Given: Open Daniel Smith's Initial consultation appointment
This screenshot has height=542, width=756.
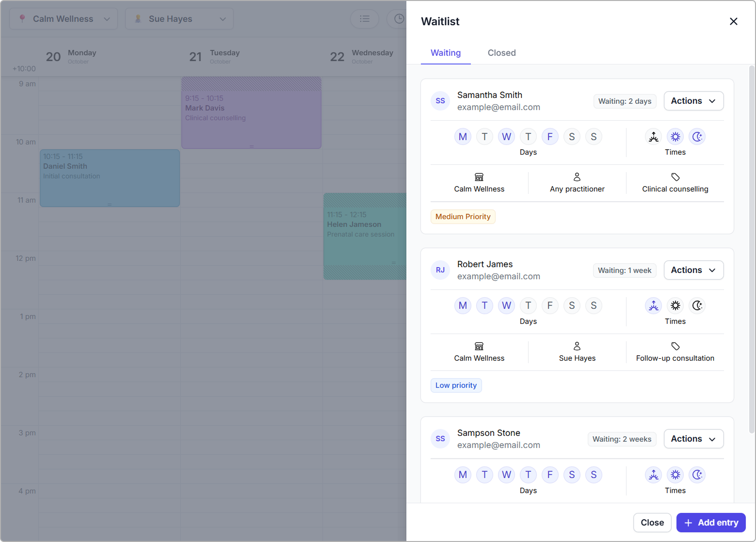Looking at the screenshot, I should [x=110, y=178].
